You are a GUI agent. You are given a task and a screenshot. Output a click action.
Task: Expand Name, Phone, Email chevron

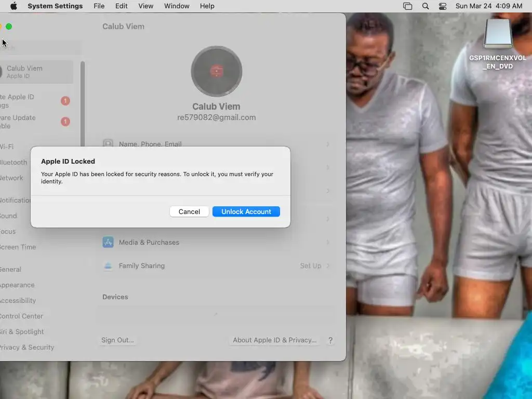click(328, 144)
